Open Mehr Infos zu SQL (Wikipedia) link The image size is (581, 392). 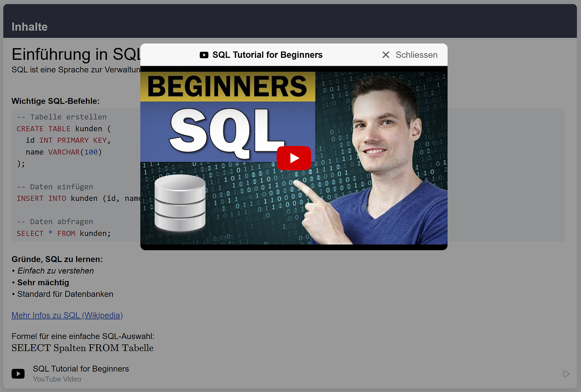pos(67,315)
